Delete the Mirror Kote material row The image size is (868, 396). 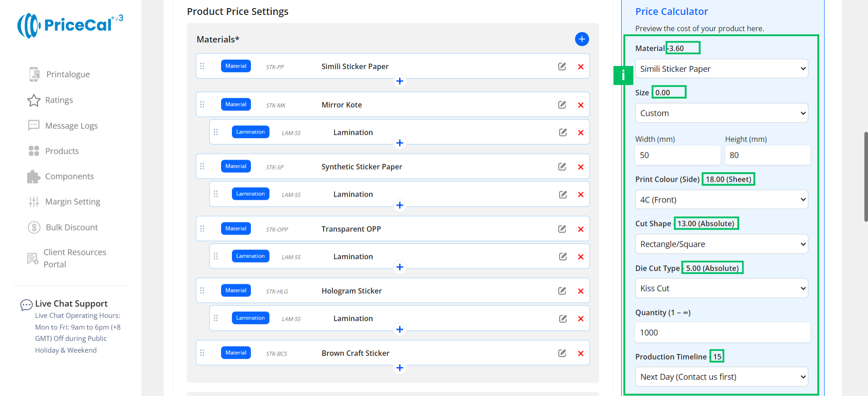click(x=580, y=105)
